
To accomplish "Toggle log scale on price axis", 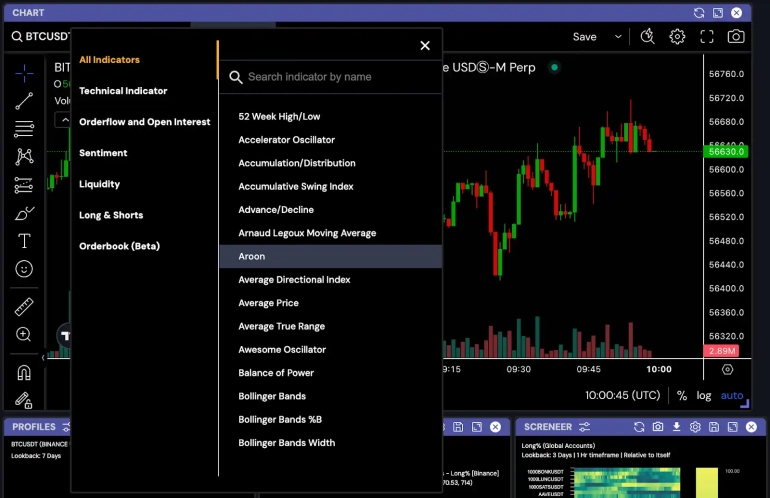I will [704, 395].
